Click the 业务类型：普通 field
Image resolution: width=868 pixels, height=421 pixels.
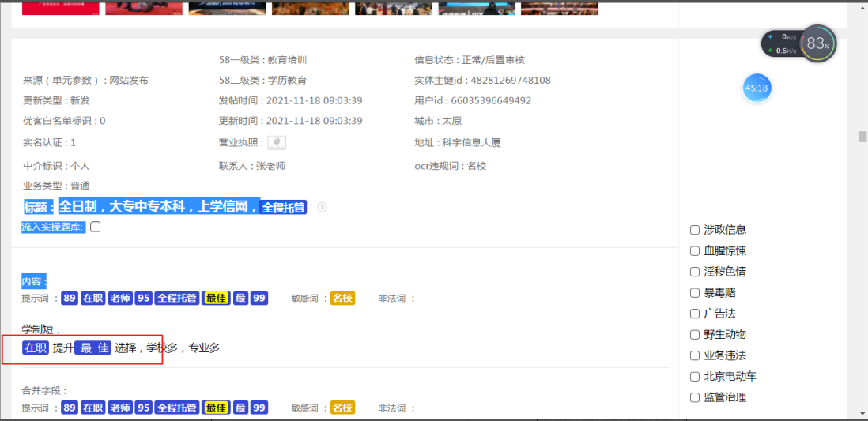point(56,186)
